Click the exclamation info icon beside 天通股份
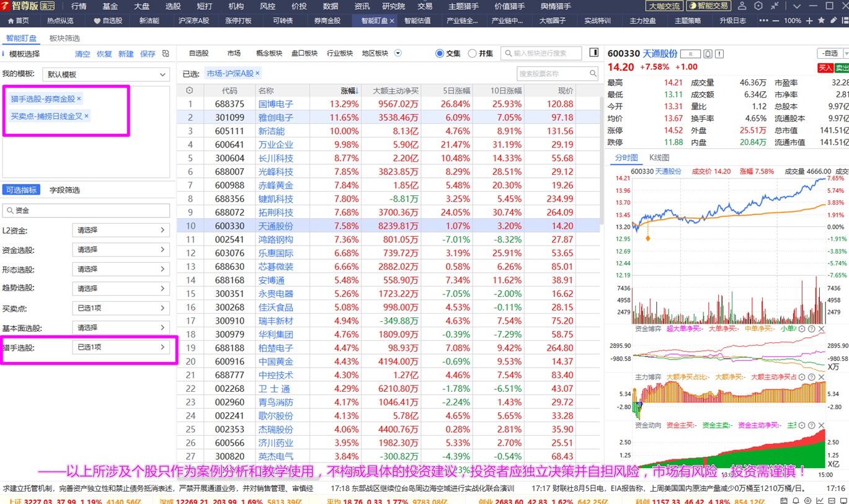 click(719, 54)
